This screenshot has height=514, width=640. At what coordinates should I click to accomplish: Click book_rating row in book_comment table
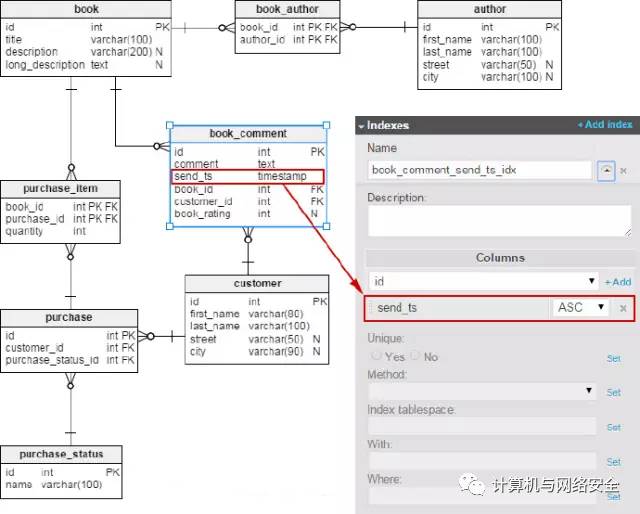[x=248, y=214]
